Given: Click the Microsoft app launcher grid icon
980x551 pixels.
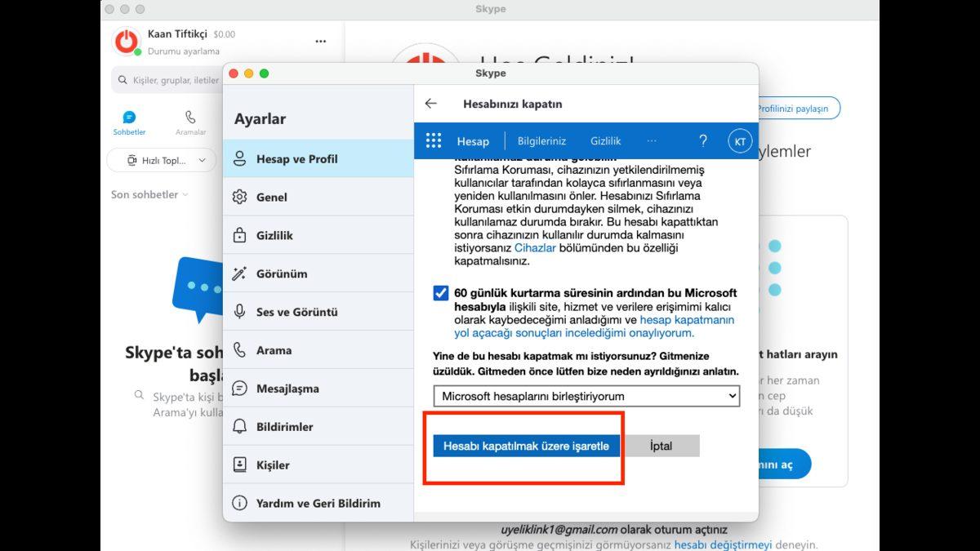Looking at the screenshot, I should [434, 140].
